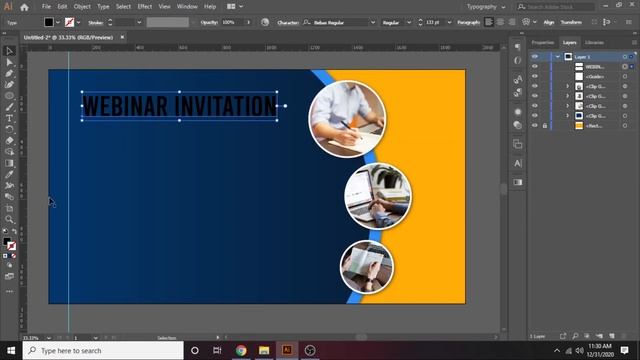Open the Typography workspace switcher
640x360 pixels.
486,7
